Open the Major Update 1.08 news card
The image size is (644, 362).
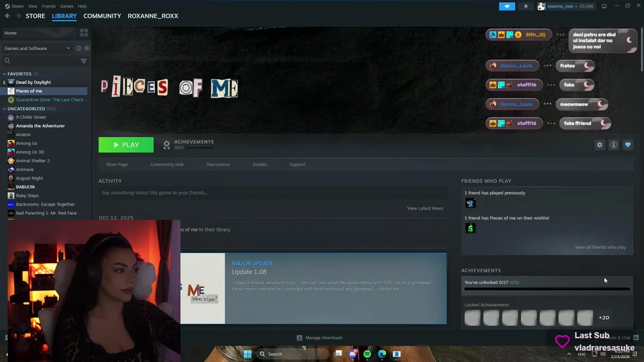coord(313,289)
